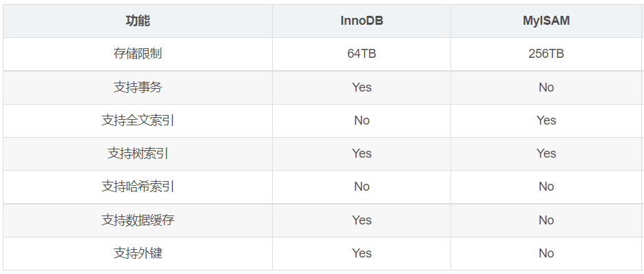
Task: Select the 支持树索引 row label
Action: coord(138,154)
